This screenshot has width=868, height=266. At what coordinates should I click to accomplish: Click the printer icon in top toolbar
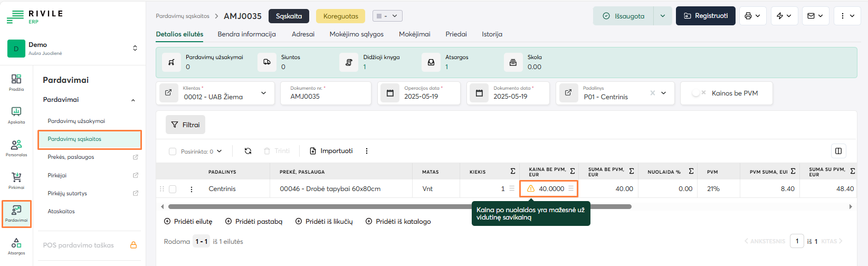(748, 16)
